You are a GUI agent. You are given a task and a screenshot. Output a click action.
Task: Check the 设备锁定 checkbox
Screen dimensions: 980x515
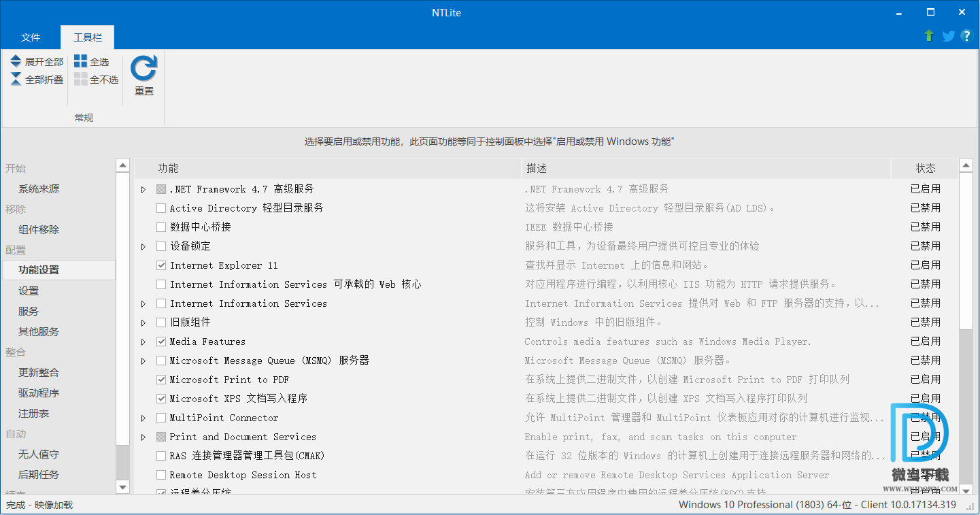161,246
